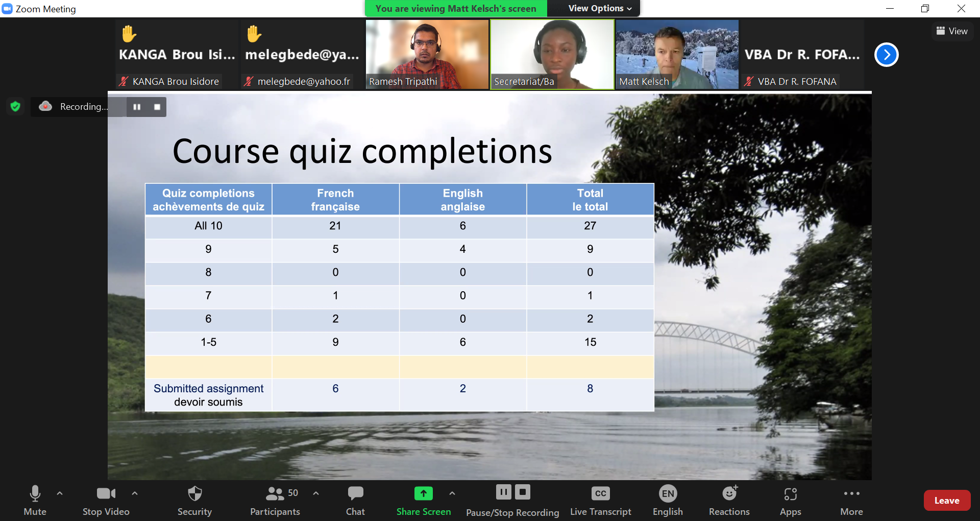
Task: Click muted mic icon beside VBA Dr R. FOFANA
Action: [749, 81]
